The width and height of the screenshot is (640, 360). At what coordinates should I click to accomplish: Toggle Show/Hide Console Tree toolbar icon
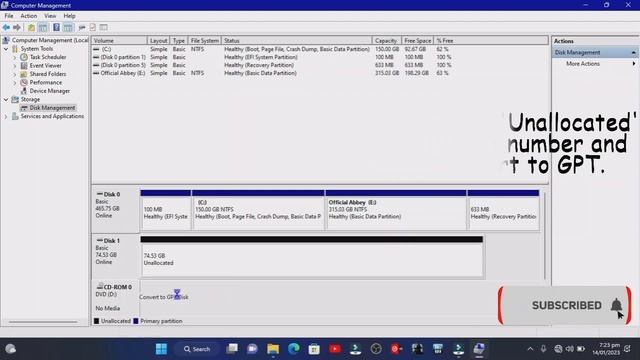(x=42, y=27)
